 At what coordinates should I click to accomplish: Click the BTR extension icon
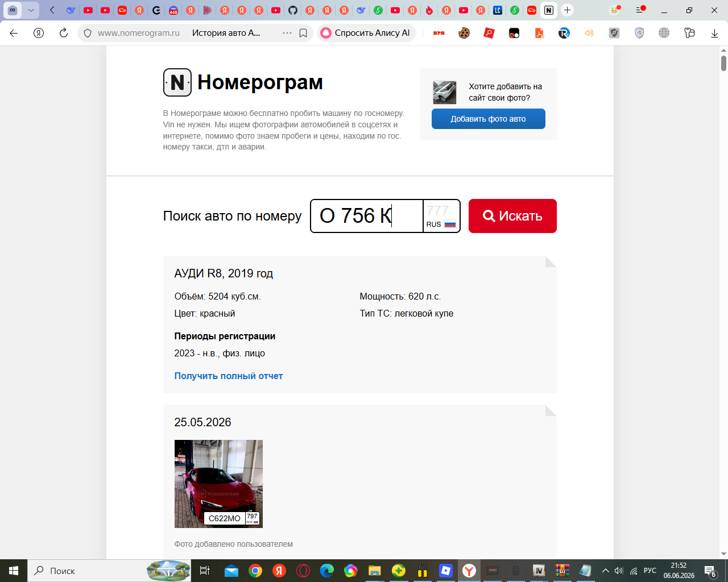pyautogui.click(x=439, y=33)
